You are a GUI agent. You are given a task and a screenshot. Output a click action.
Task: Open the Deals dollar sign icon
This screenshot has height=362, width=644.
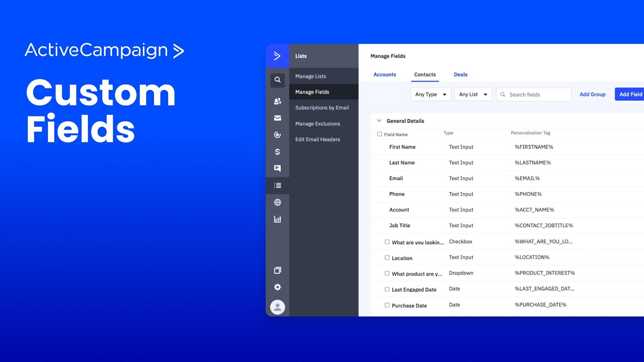click(x=277, y=152)
